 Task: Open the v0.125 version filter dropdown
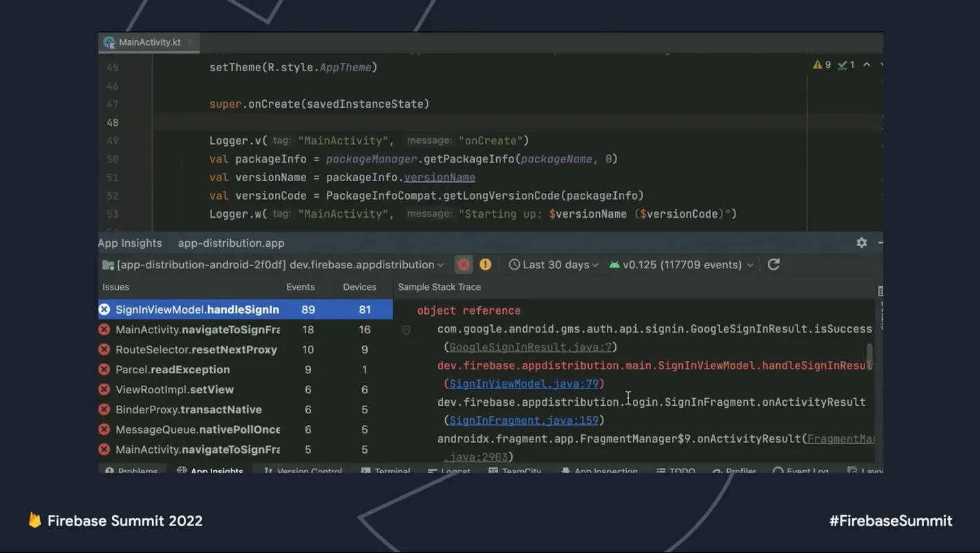(681, 265)
